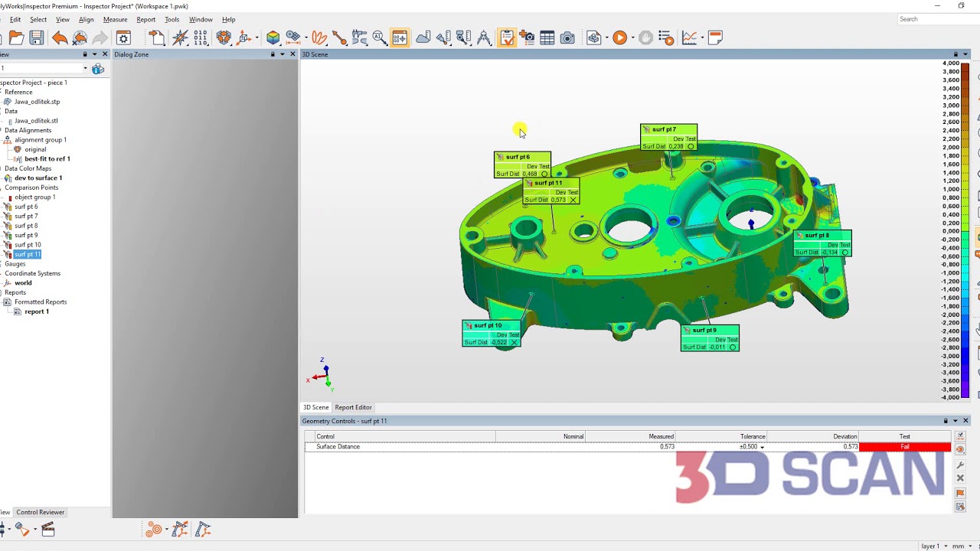Screen dimensions: 980x551
Task: Open the Measure menu
Action: tap(116, 19)
